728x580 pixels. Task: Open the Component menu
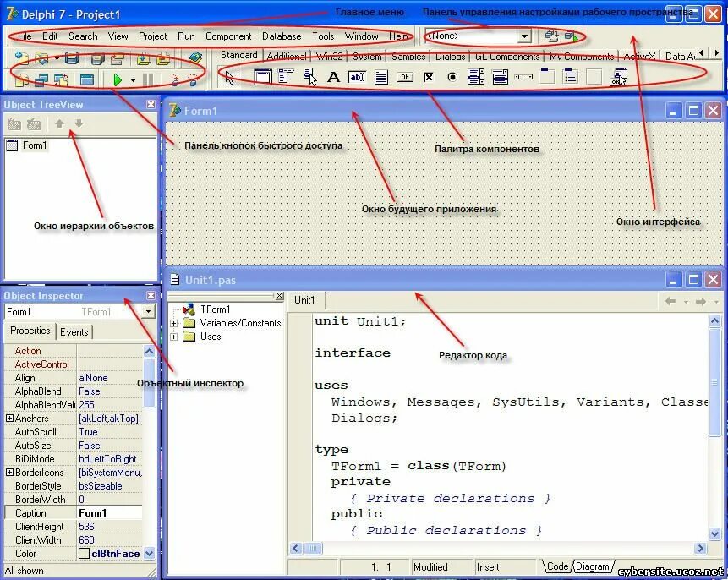point(228,36)
